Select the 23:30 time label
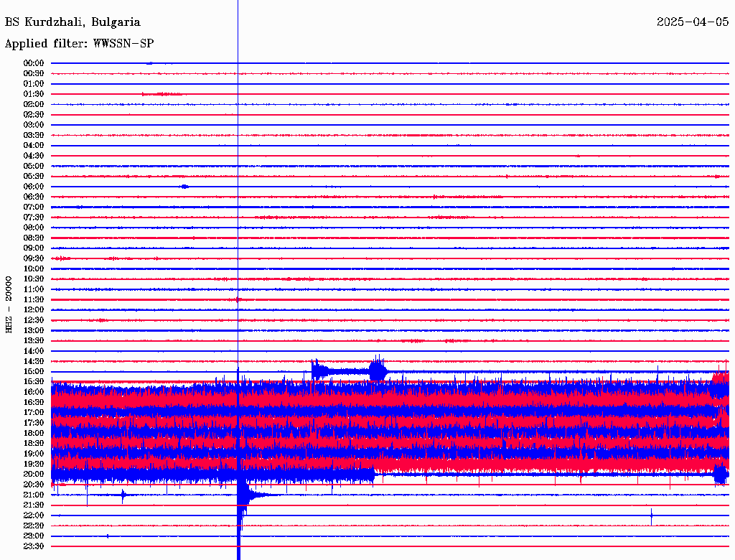Screen dimensions: 735x560 (34, 546)
